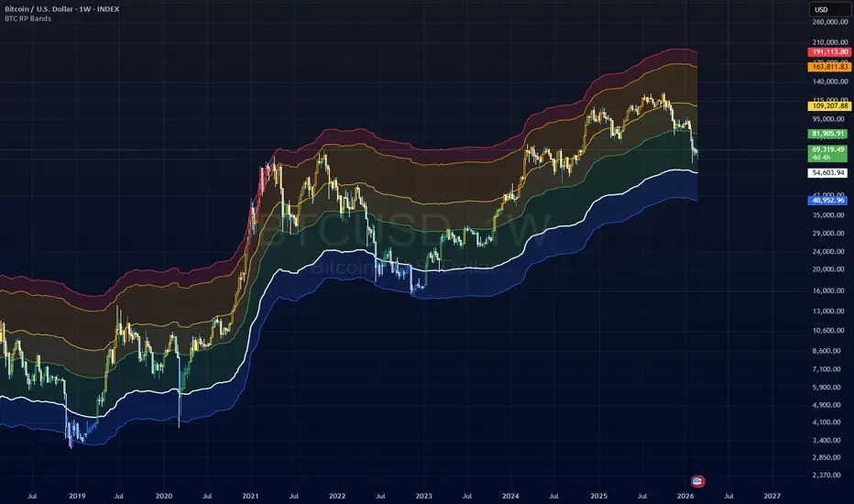Viewport: 854px width, 504px height.
Task: Click the white 54,603.94 band price label
Action: pyautogui.click(x=827, y=172)
